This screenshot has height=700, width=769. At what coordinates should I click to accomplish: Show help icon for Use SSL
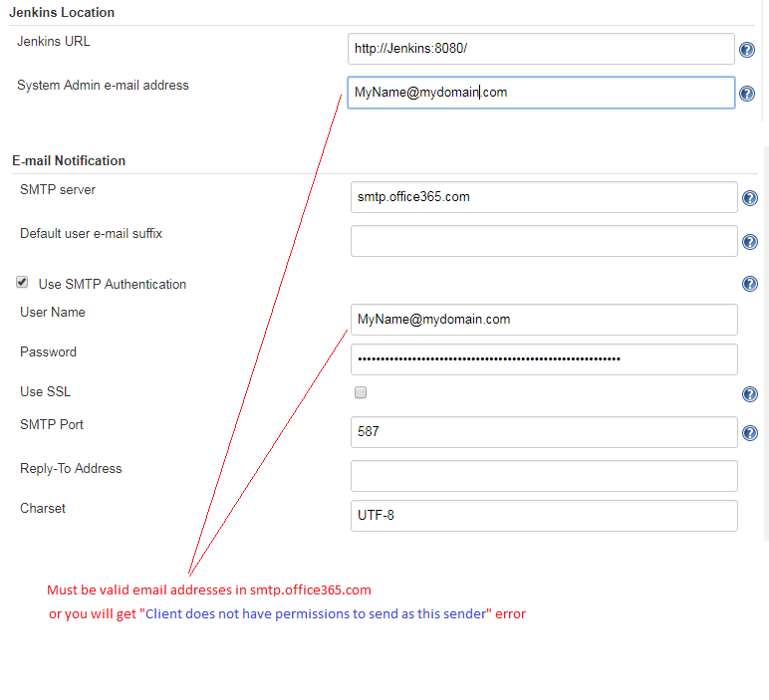[750, 394]
